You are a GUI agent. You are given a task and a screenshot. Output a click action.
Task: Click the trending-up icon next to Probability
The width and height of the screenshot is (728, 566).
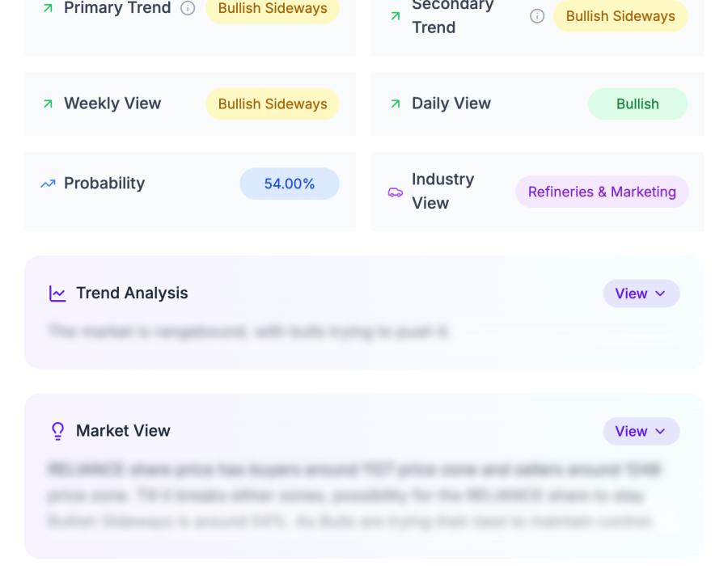click(48, 184)
